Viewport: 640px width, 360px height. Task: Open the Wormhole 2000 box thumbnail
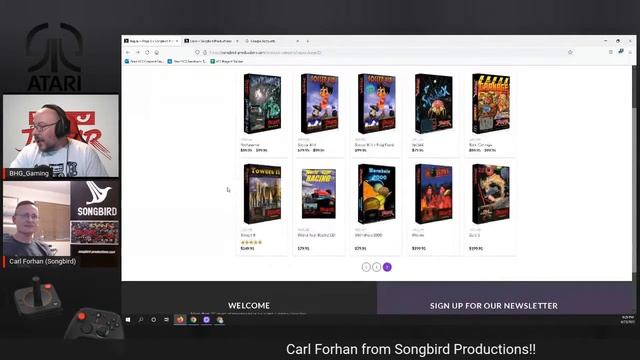pyautogui.click(x=376, y=194)
